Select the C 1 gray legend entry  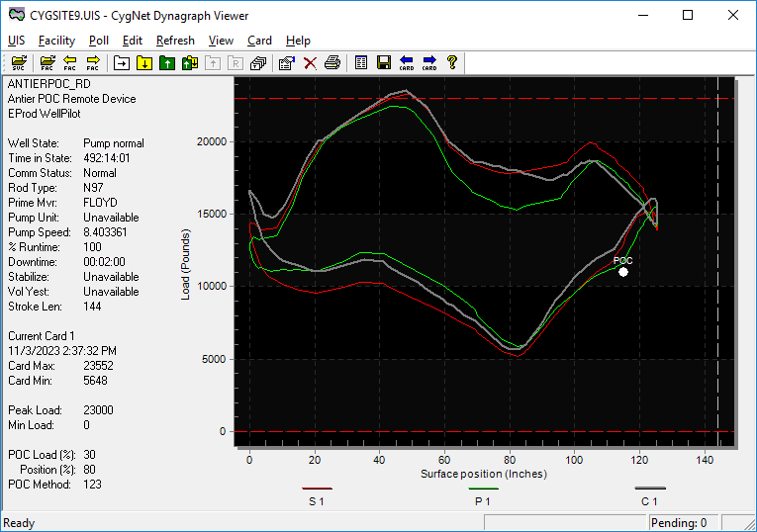point(650,495)
